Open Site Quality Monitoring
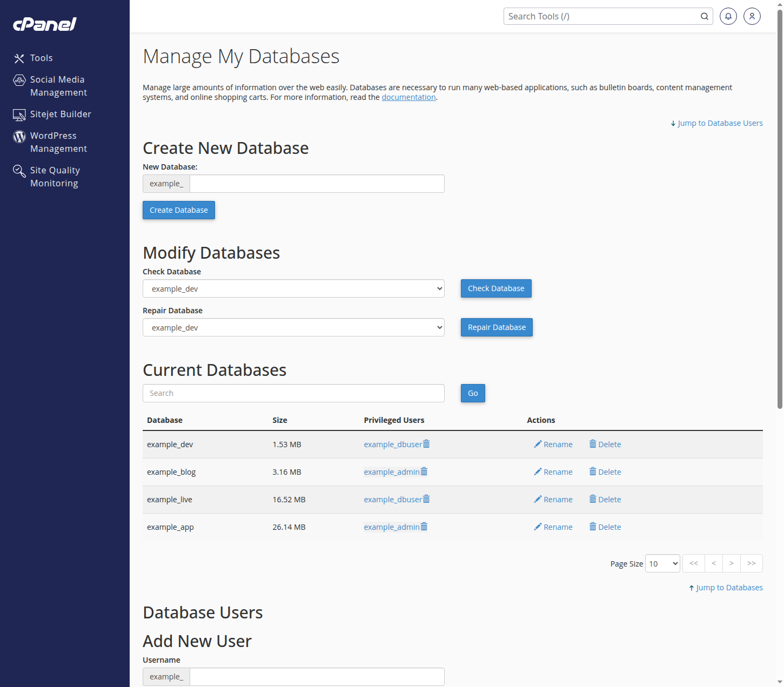 point(55,177)
